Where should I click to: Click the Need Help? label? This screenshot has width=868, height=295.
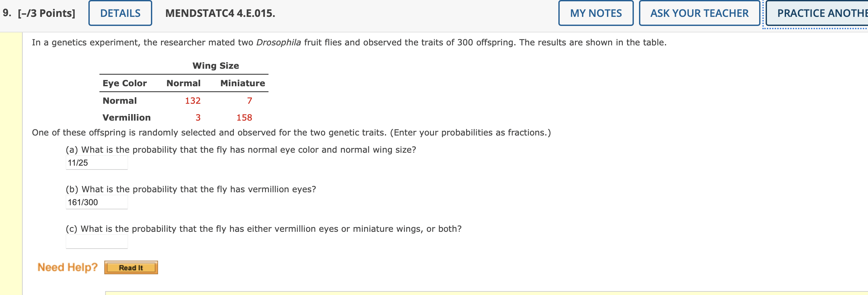click(67, 267)
